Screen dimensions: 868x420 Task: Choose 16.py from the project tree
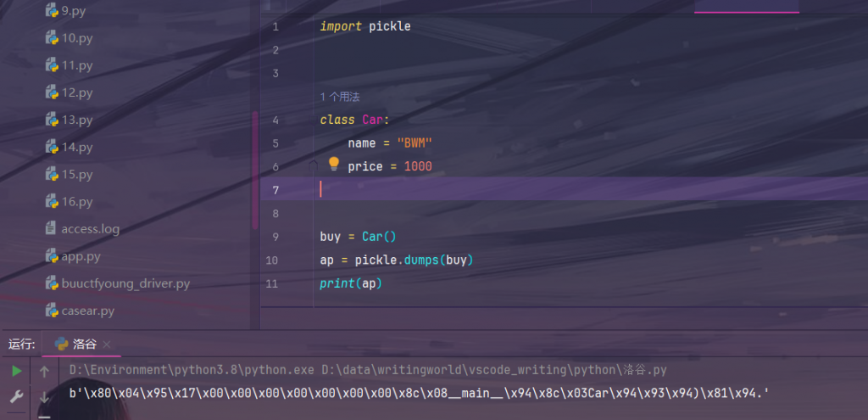point(69,202)
